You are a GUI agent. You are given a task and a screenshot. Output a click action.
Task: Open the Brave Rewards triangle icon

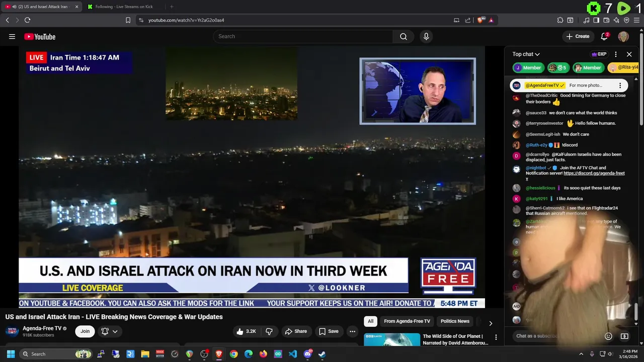pos(491,20)
